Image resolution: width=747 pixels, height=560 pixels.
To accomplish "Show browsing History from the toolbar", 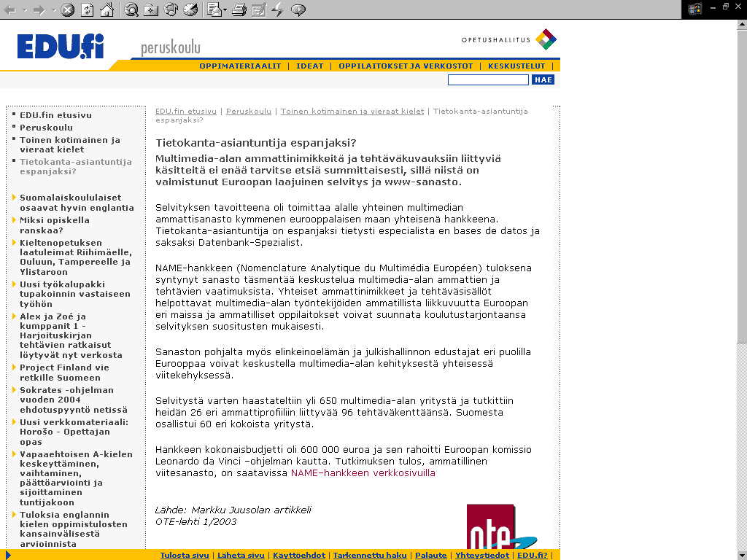I will [x=190, y=9].
